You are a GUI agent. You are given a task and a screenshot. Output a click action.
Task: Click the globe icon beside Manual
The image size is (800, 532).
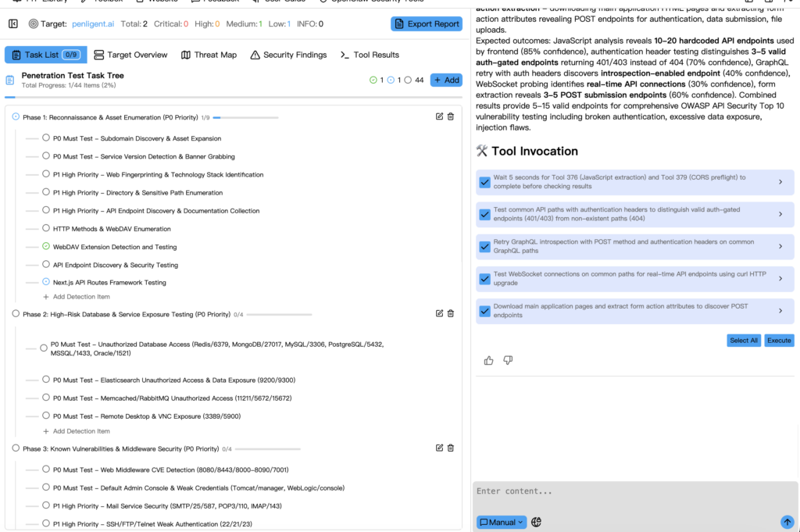(537, 522)
